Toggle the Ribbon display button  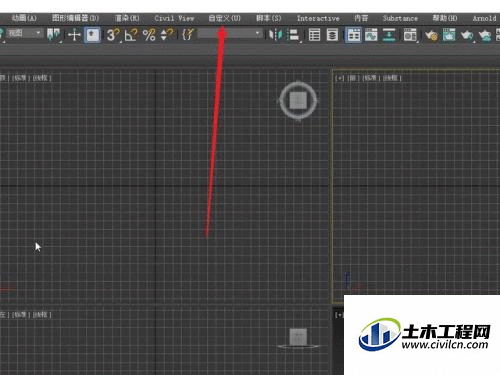tap(353, 35)
